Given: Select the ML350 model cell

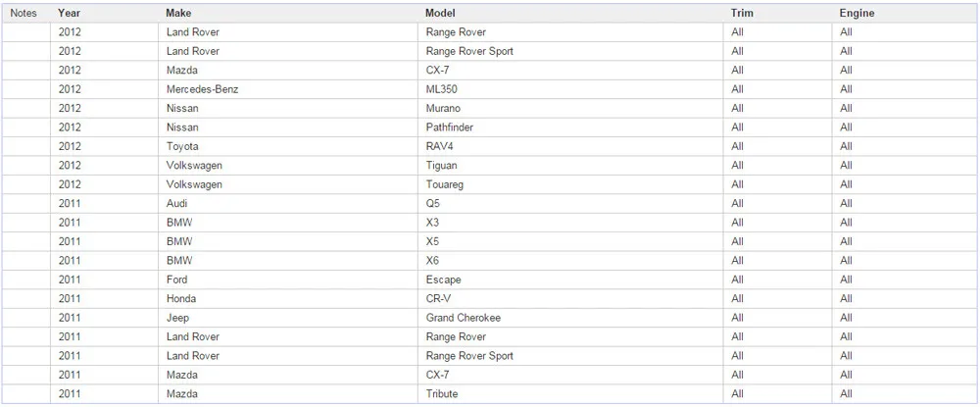Looking at the screenshot, I should coord(570,89).
